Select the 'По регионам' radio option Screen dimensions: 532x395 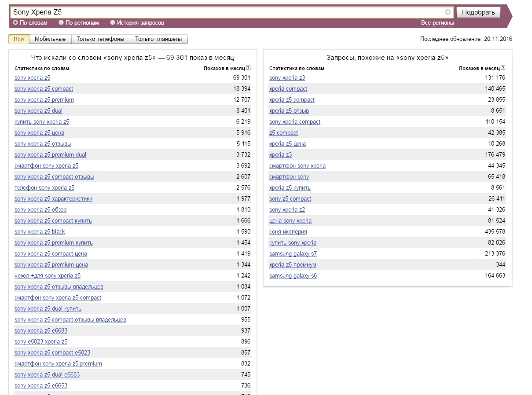click(x=61, y=22)
